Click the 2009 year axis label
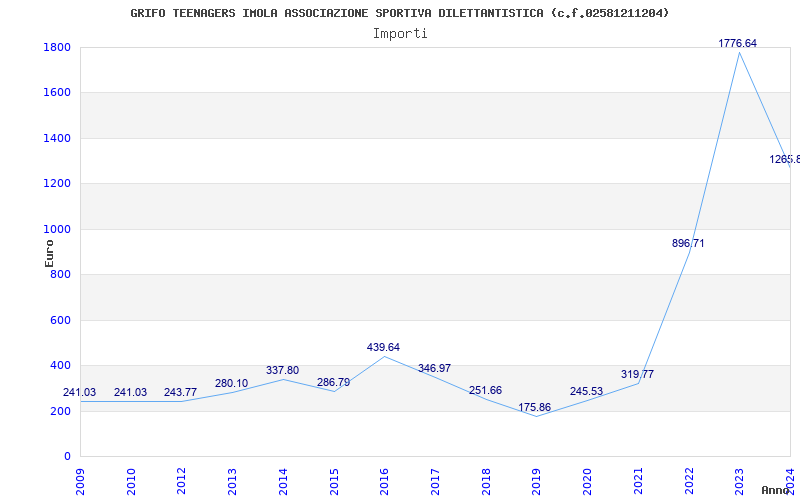This screenshot has width=800, height=500. point(81,479)
